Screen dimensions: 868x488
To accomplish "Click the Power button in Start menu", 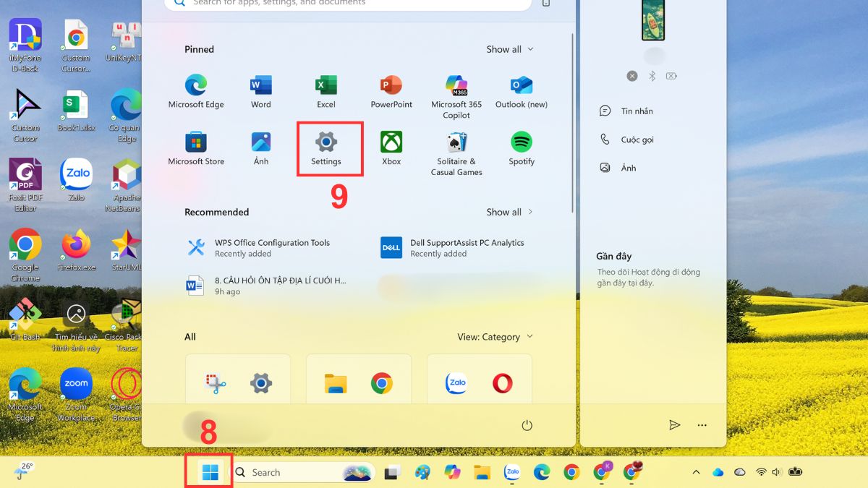I will pos(527,425).
